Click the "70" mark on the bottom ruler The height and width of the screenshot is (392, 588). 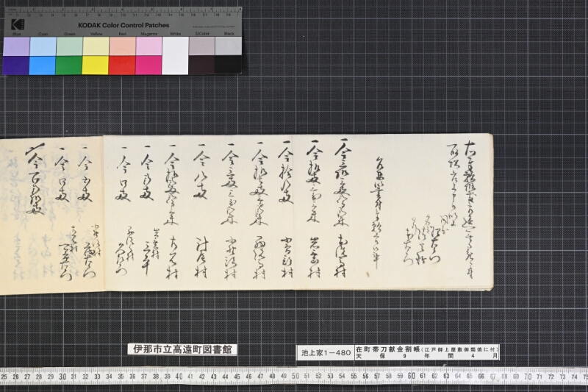click(x=528, y=376)
